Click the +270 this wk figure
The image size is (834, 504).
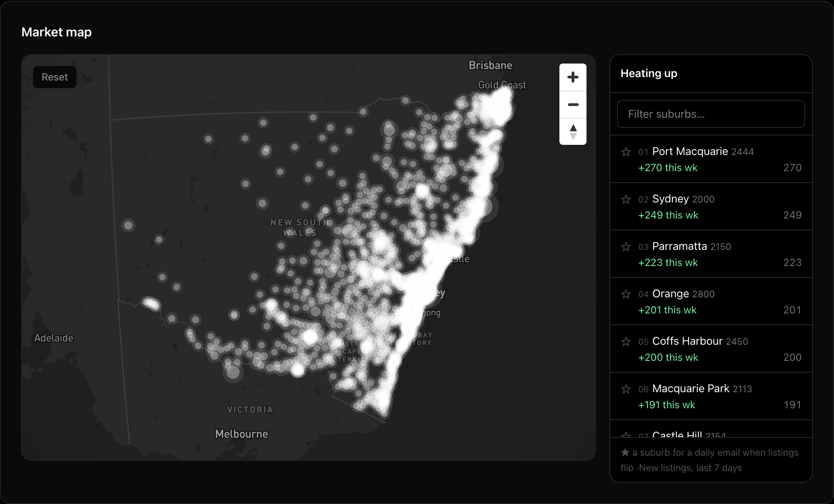coord(667,168)
